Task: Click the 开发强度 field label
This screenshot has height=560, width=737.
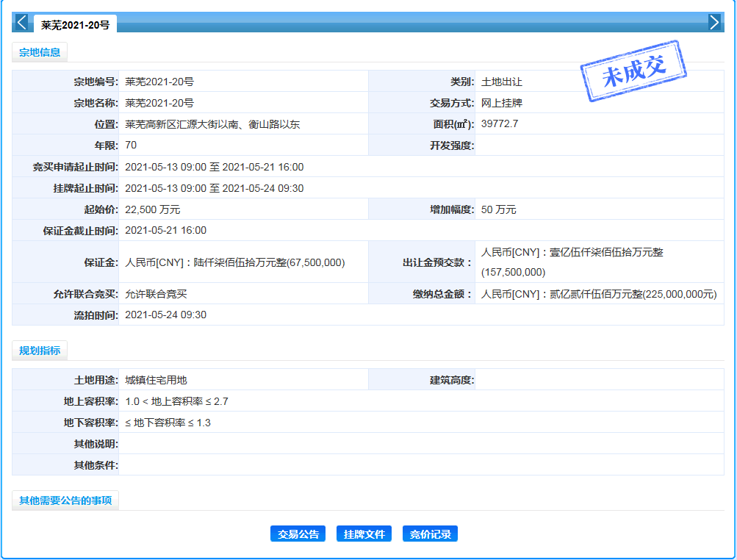Action: point(452,146)
